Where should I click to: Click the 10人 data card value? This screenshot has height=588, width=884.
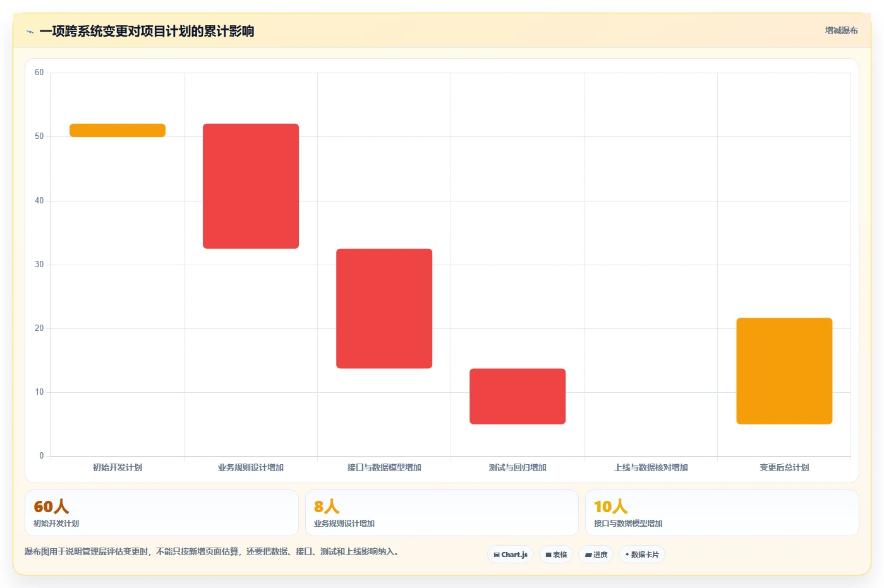tap(611, 507)
